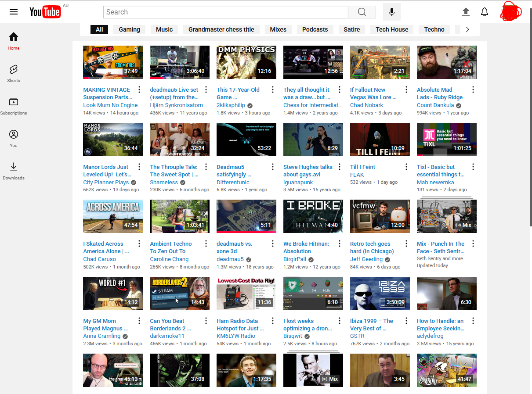The width and height of the screenshot is (532, 394).
Task: Open options for Ambient Techno To Zen Out To
Action: (x=206, y=244)
